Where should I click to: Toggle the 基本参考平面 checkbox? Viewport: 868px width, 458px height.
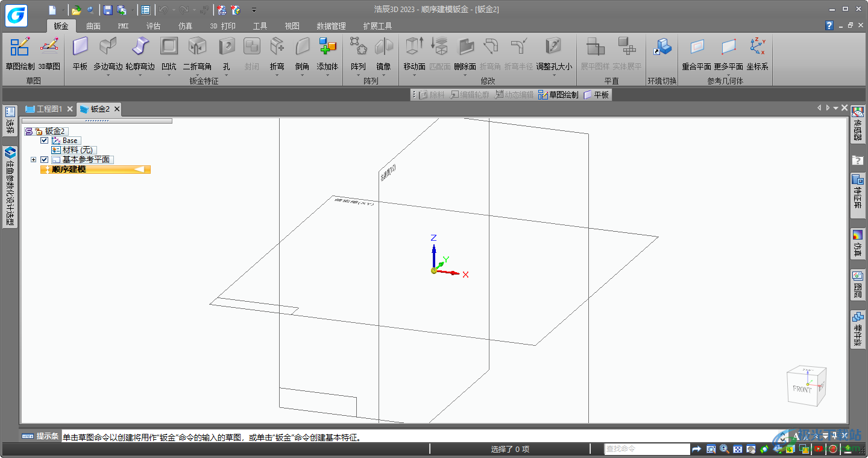[x=44, y=160]
